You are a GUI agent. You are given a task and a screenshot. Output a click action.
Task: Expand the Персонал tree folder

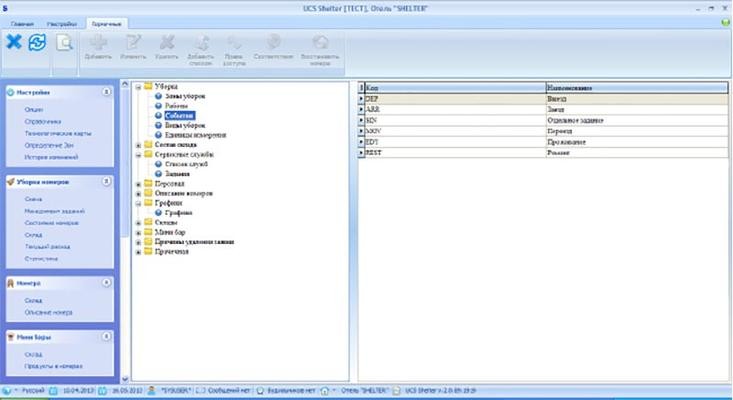click(138, 183)
